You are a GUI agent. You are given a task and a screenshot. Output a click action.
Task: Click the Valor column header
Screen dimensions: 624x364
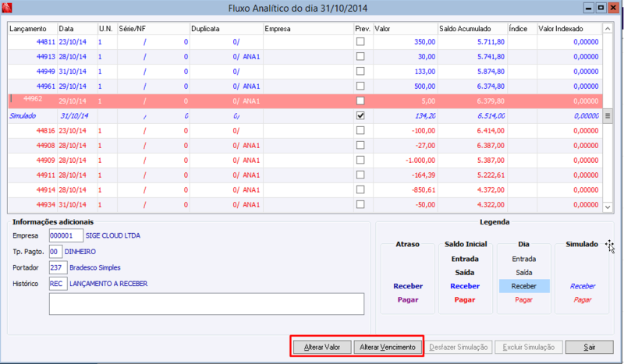(x=405, y=29)
